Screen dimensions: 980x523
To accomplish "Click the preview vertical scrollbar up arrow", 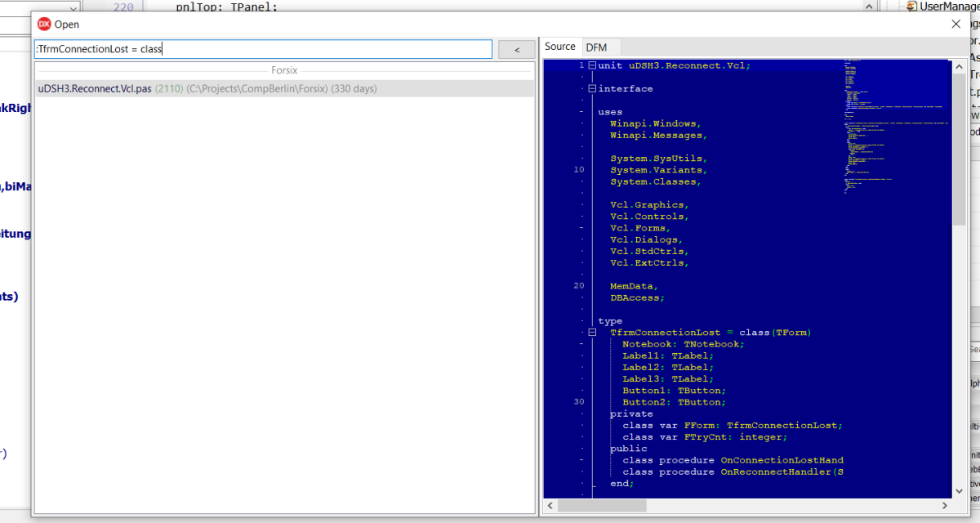I will click(959, 66).
